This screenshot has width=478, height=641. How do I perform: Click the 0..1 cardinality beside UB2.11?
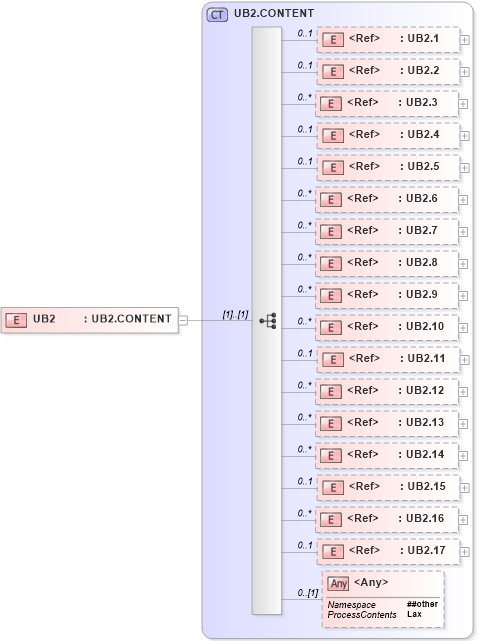pos(305,353)
